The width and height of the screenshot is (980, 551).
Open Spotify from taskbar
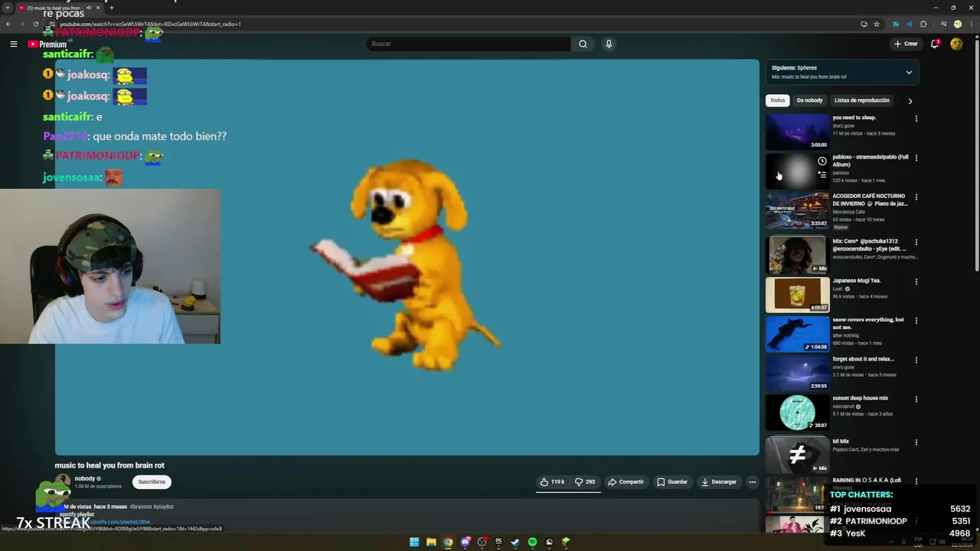pyautogui.click(x=532, y=542)
